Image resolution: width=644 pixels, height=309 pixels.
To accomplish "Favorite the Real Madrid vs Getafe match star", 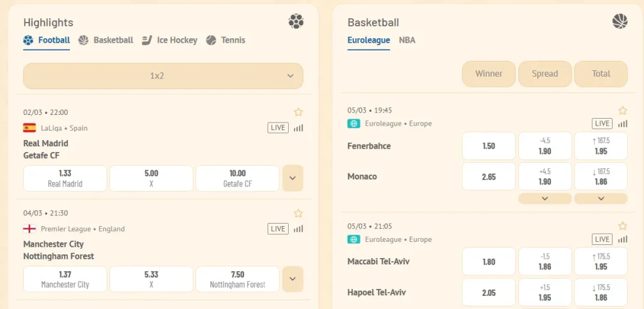I will (298, 112).
